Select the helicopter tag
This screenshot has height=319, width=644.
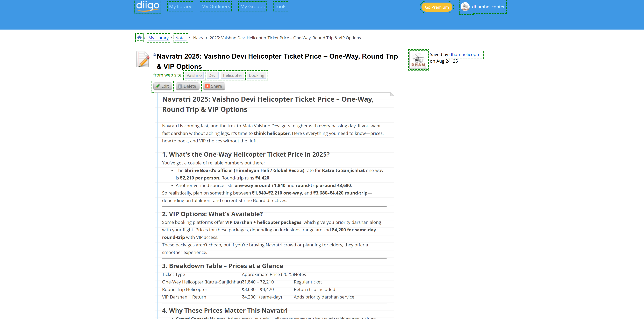coord(233,75)
